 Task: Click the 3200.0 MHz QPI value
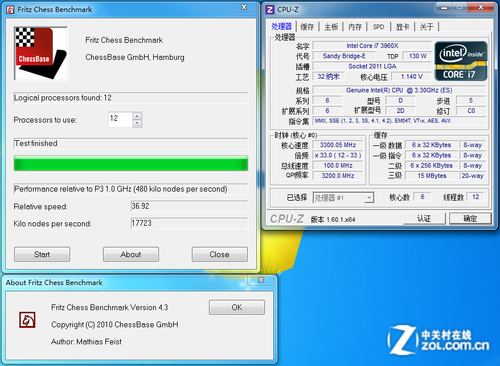(338, 176)
